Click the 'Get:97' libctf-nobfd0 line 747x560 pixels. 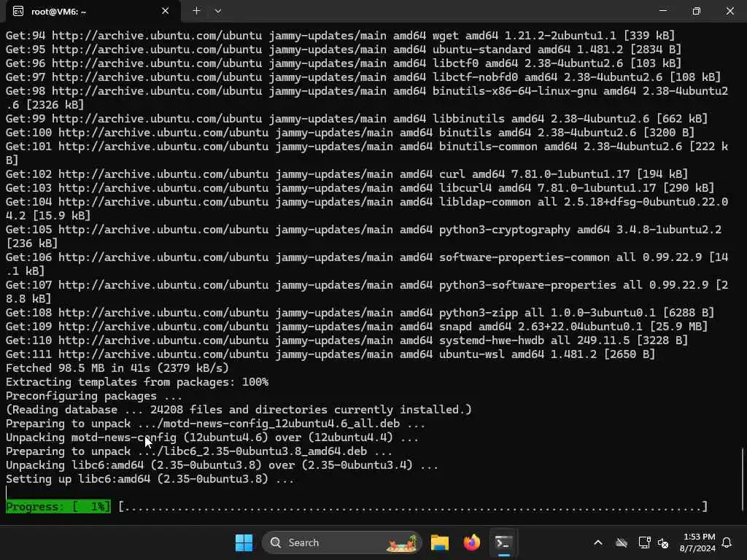click(363, 77)
